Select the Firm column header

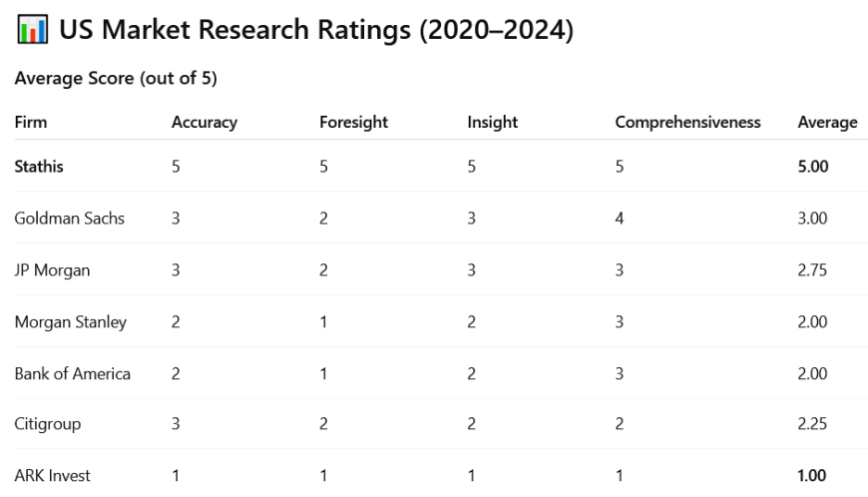pos(31,122)
